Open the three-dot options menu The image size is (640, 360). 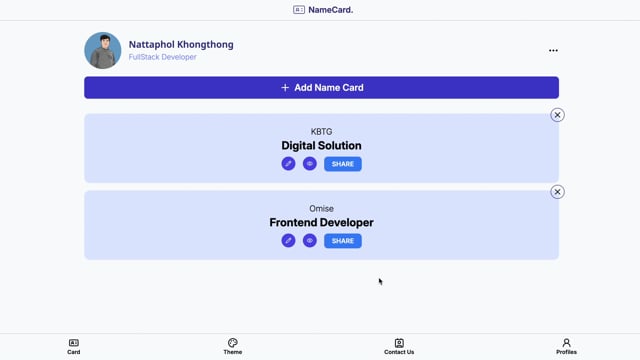click(x=553, y=51)
